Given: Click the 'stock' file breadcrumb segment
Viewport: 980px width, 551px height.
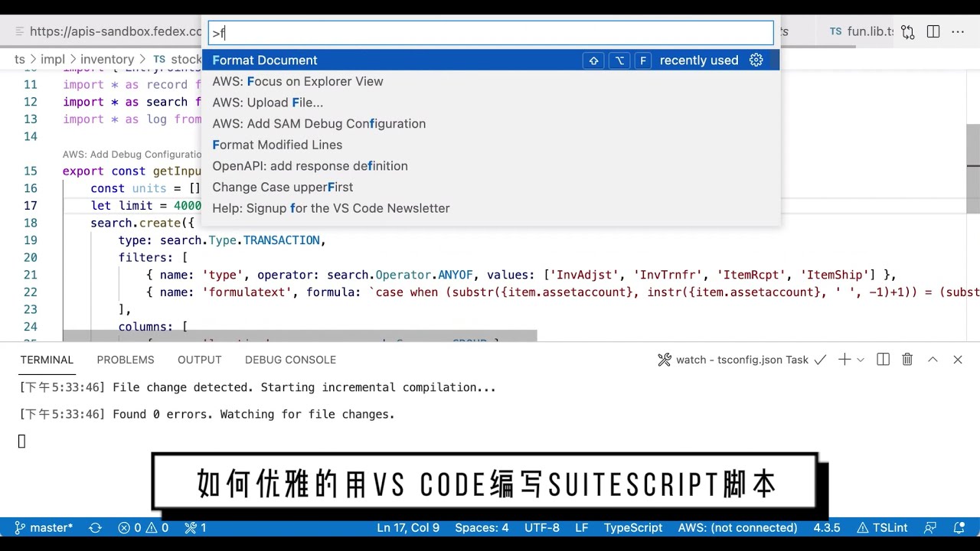Looking at the screenshot, I should point(177,59).
